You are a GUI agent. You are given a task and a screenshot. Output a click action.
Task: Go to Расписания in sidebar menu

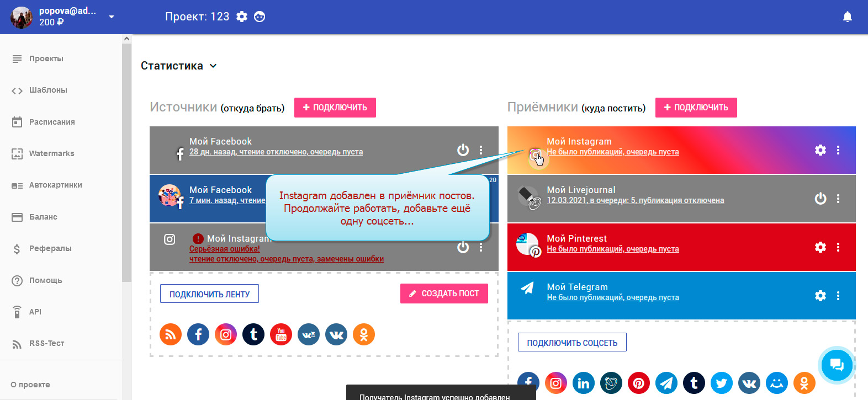coord(52,122)
